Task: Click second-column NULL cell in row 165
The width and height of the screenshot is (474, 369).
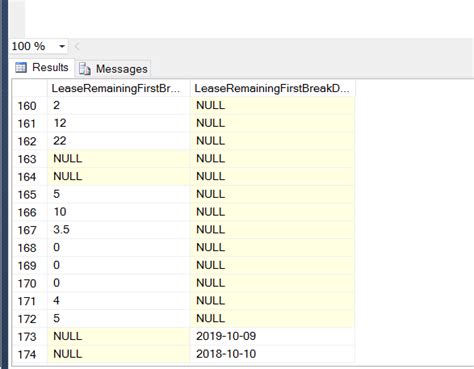Action: pos(272,194)
